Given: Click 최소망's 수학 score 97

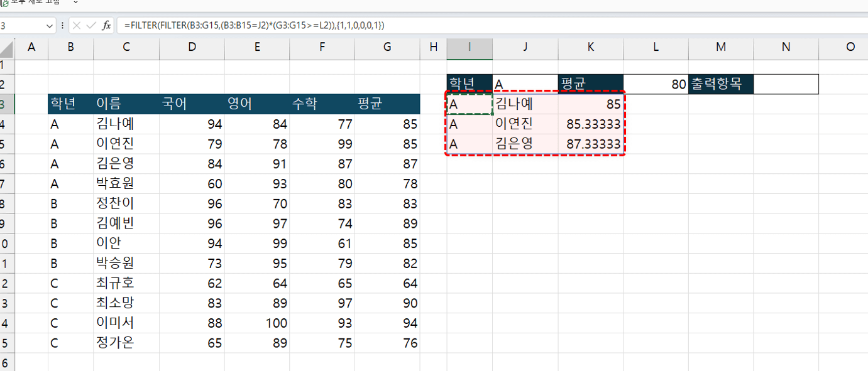Looking at the screenshot, I should point(322,303).
